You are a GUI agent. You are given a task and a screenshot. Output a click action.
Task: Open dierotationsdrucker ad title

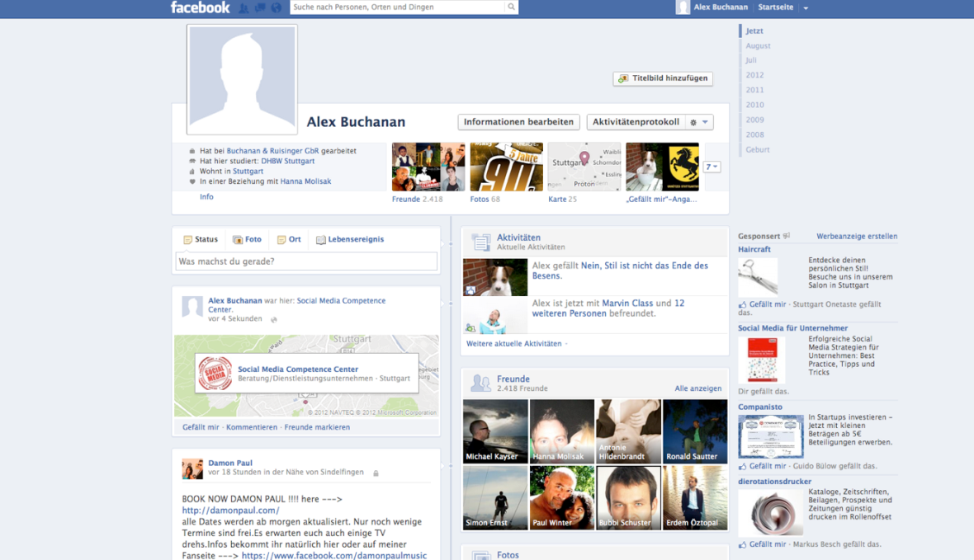coord(774,481)
